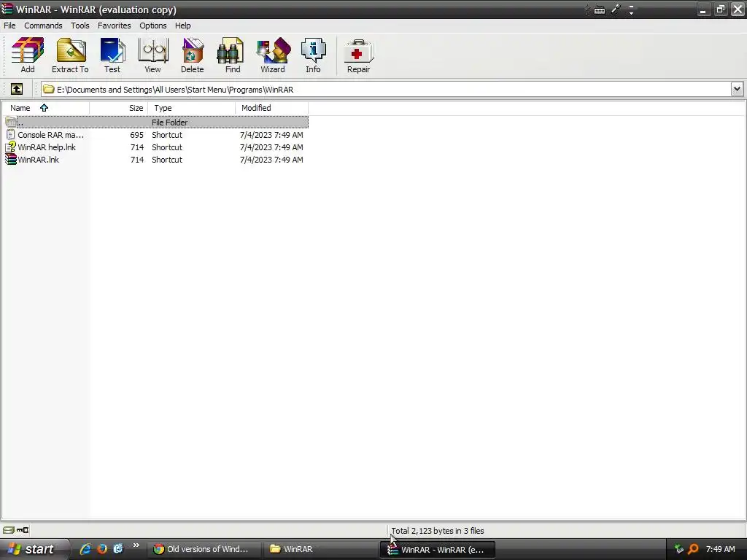
Task: Open the Options menu
Action: point(153,26)
